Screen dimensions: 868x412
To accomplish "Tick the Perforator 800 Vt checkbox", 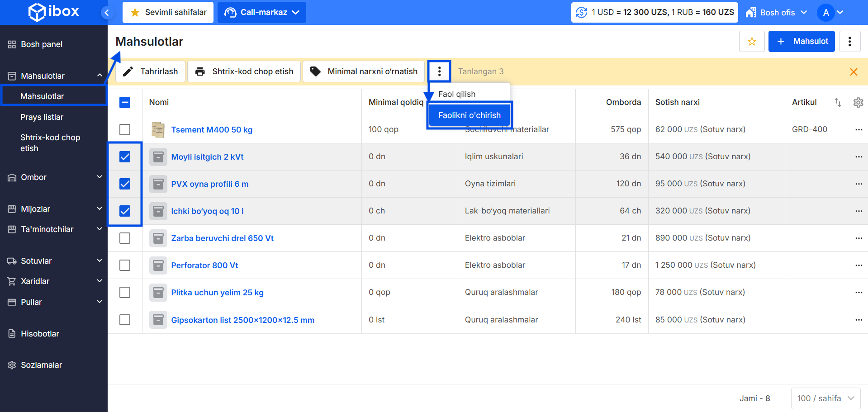I will point(125,265).
